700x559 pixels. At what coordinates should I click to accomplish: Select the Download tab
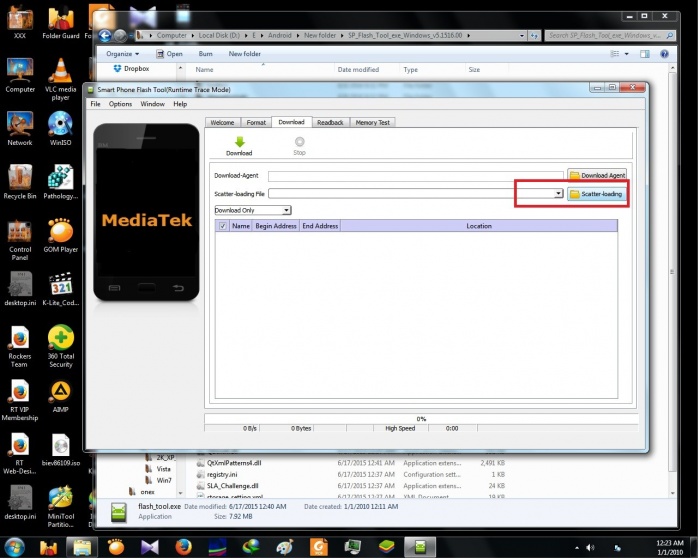coord(292,122)
